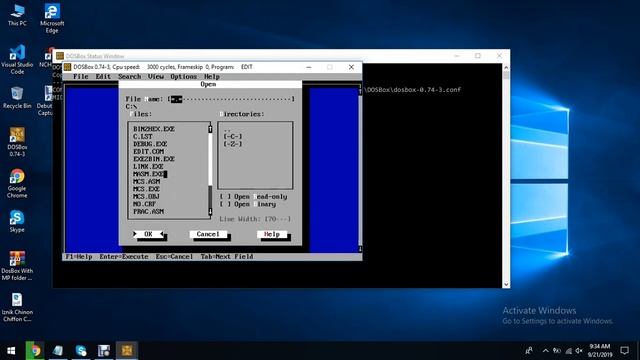
Task: Click the network icon in system tray
Action: tap(568, 351)
